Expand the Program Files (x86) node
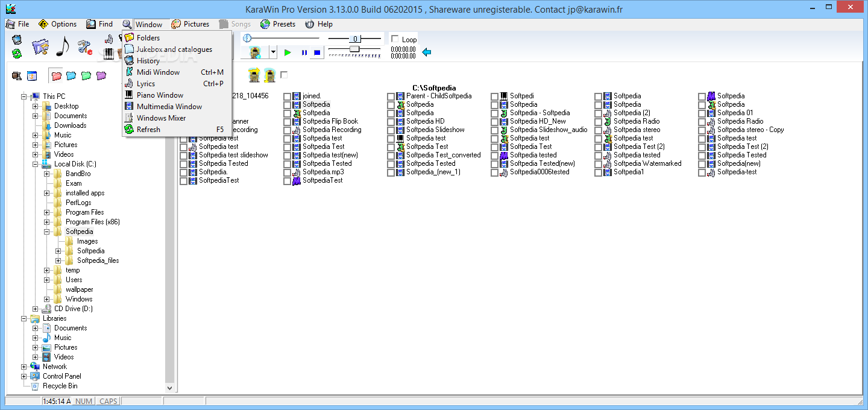Screen dimensions: 868x410 click(47, 222)
